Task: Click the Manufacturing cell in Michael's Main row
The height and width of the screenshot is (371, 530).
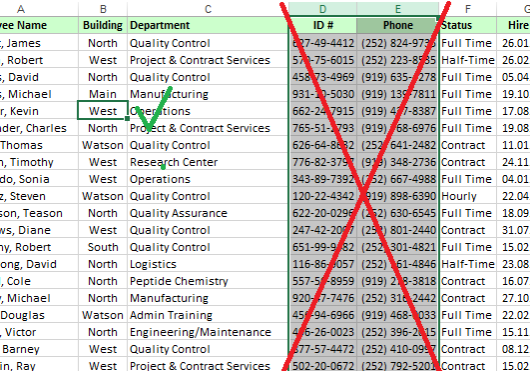Action: (x=208, y=94)
